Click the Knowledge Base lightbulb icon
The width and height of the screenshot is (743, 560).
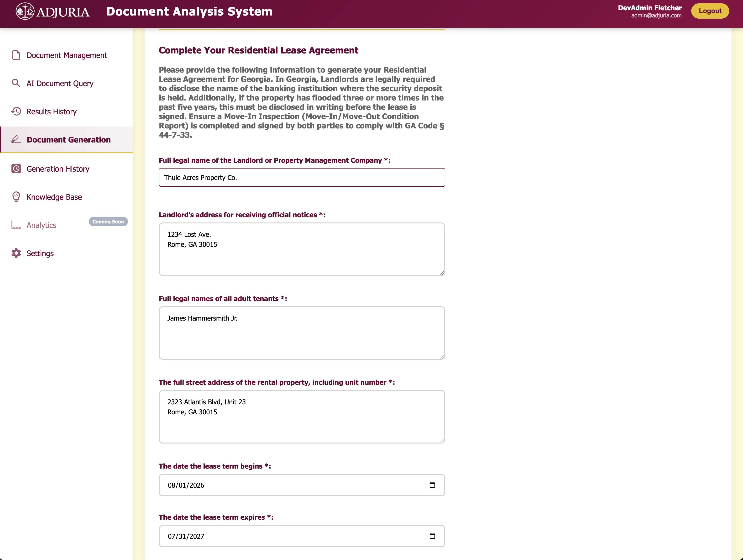click(16, 197)
